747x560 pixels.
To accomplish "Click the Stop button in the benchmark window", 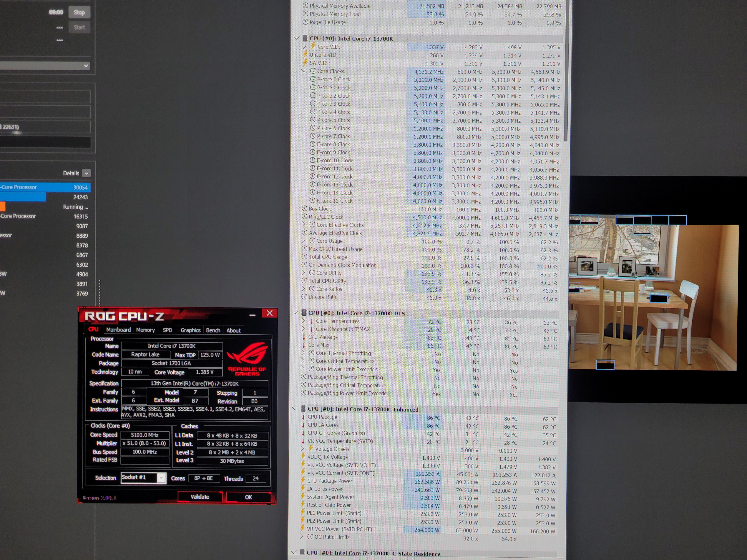I will 79,12.
